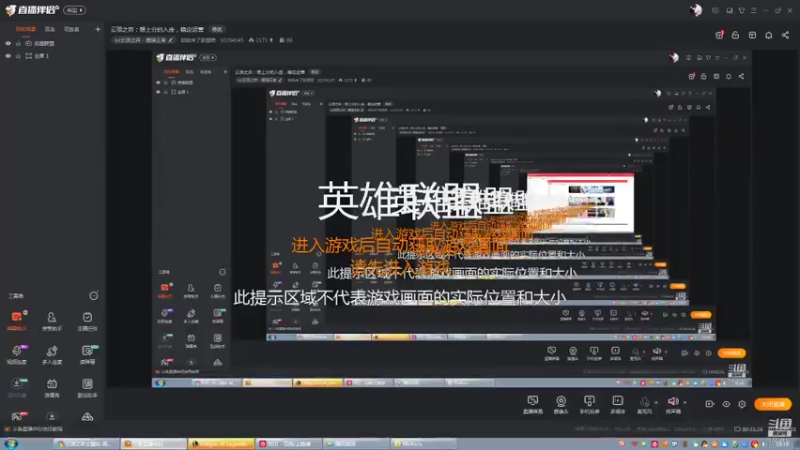Select the red active toolbox tool
The width and height of the screenshot is (800, 450).
(17, 321)
